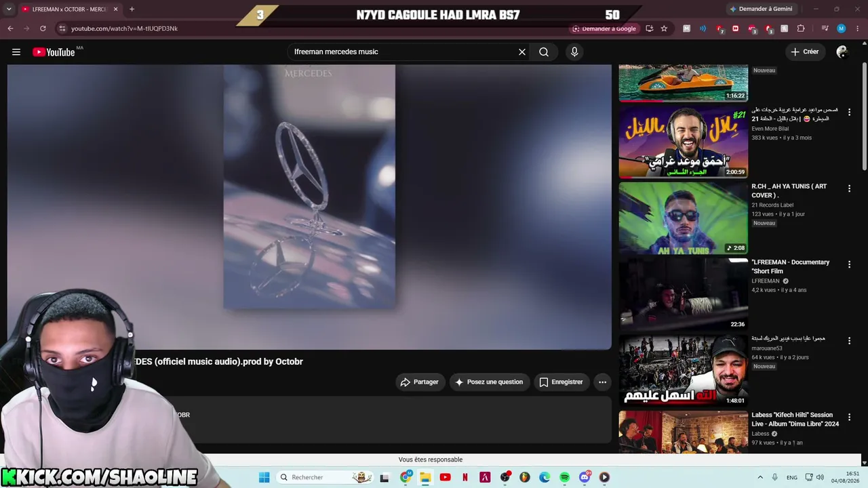Image resolution: width=868 pixels, height=488 pixels.
Task: Open the Labess session video thumbnail
Action: coord(683,432)
